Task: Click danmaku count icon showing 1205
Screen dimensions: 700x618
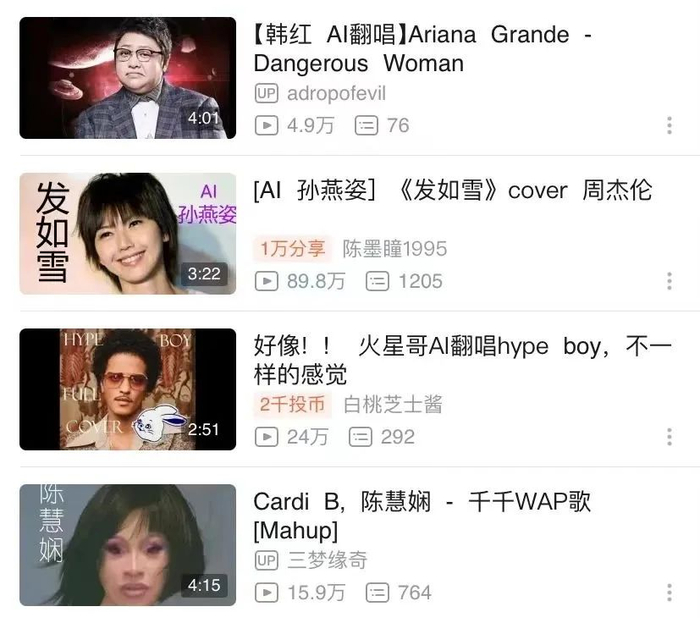Action: coord(377,281)
